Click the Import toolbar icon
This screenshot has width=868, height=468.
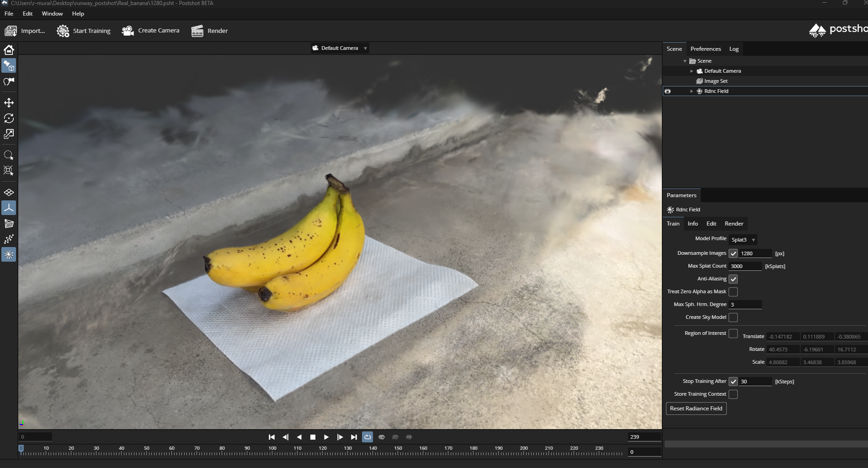point(11,31)
